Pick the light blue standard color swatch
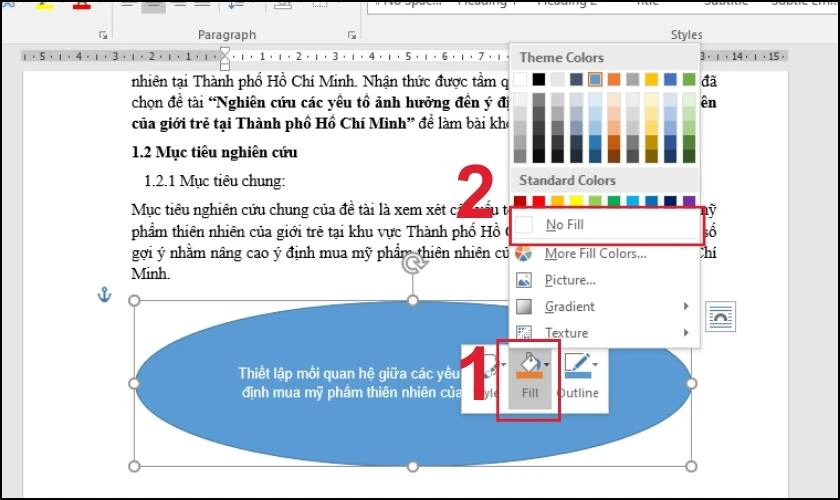 point(633,202)
